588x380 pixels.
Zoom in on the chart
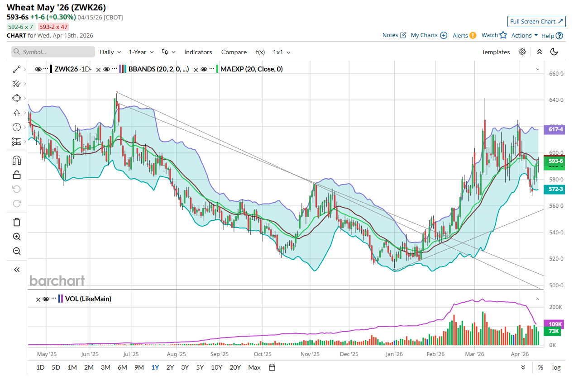click(17, 237)
